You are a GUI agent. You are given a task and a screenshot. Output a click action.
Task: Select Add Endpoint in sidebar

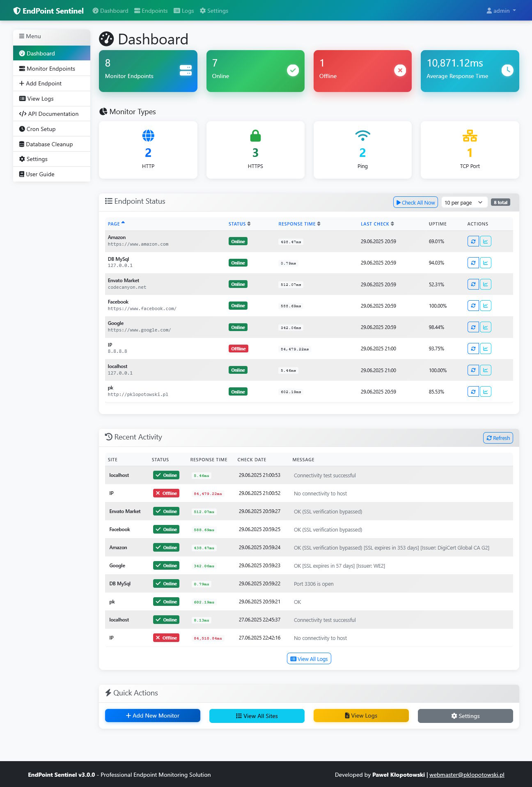52,83
